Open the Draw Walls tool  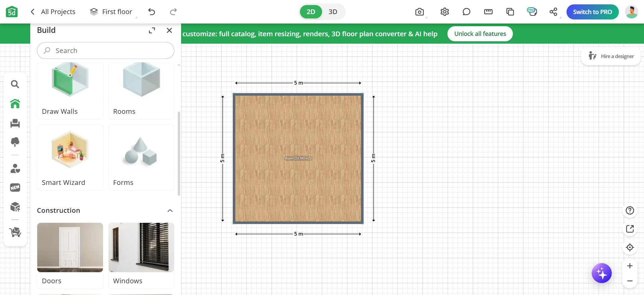tap(70, 89)
